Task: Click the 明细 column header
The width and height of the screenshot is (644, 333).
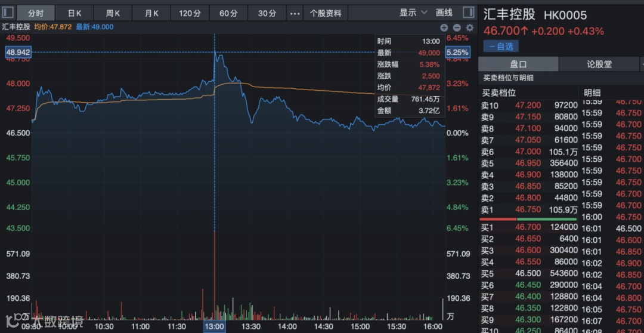Action: [592, 93]
